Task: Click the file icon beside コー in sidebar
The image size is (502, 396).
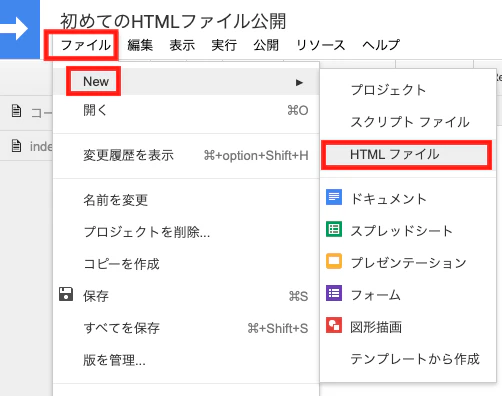Action: [x=16, y=111]
